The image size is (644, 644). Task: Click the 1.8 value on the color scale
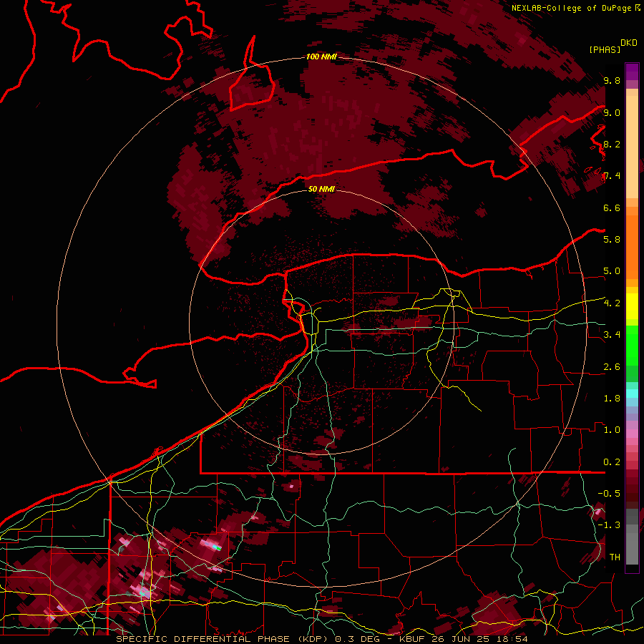pyautogui.click(x=612, y=399)
